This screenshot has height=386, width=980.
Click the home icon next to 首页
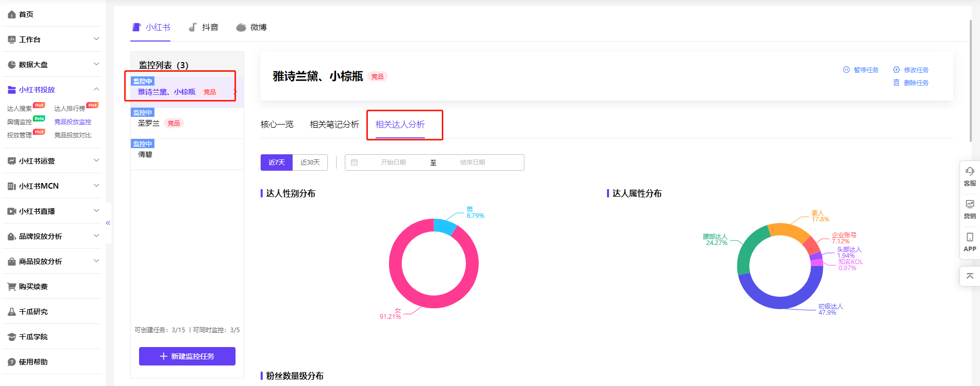pos(12,14)
